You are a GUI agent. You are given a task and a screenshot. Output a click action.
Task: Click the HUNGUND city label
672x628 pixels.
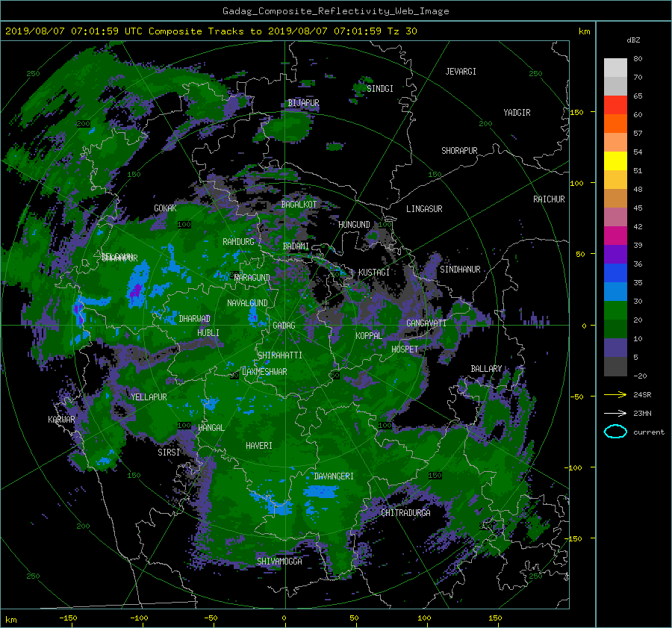pyautogui.click(x=354, y=225)
